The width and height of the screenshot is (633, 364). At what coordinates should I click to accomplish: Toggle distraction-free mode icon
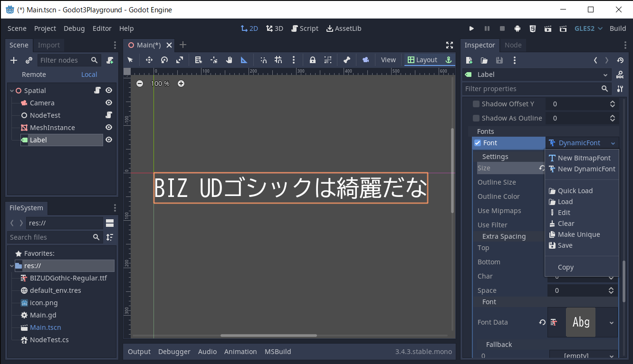450,45
